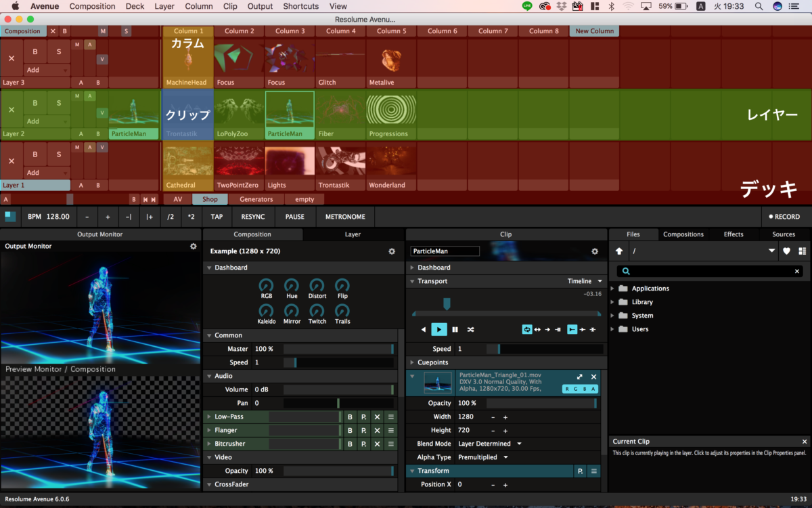Open Layer 1 blend mode Add dropdown
The image size is (812, 508).
click(x=47, y=173)
